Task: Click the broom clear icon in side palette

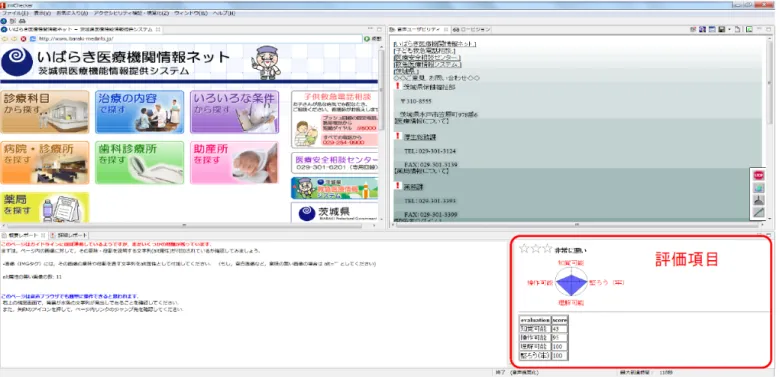Action: point(758,200)
